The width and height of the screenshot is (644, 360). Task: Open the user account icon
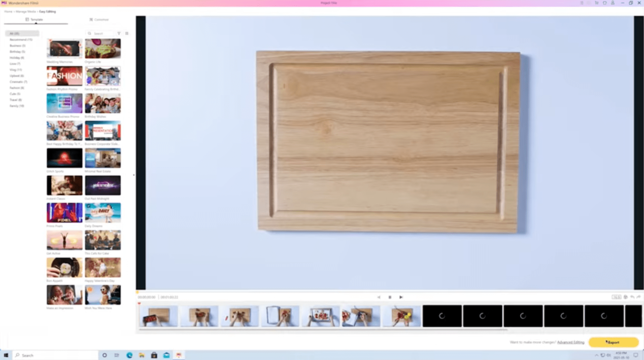tap(613, 3)
